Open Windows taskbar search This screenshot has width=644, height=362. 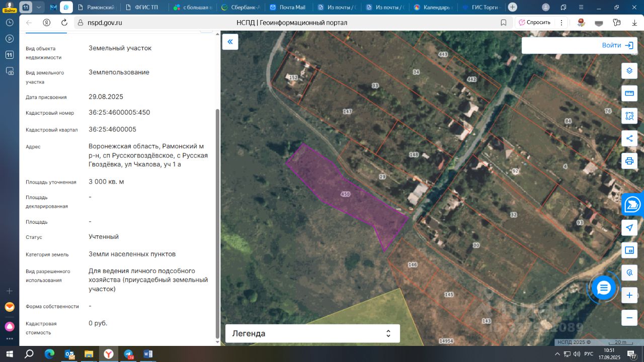pyautogui.click(x=29, y=354)
